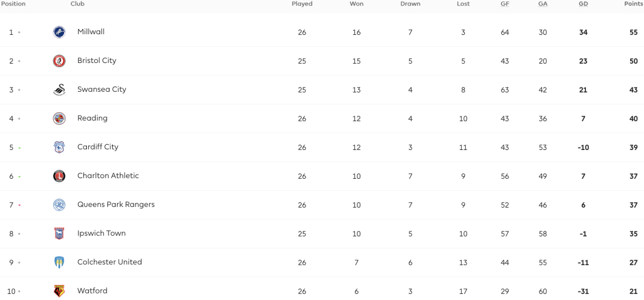This screenshot has height=300, width=644.
Task: Click the GD column header
Action: pos(583,4)
